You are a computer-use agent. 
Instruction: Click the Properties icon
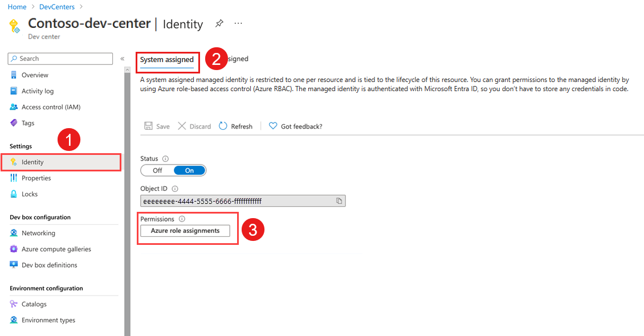tap(14, 178)
